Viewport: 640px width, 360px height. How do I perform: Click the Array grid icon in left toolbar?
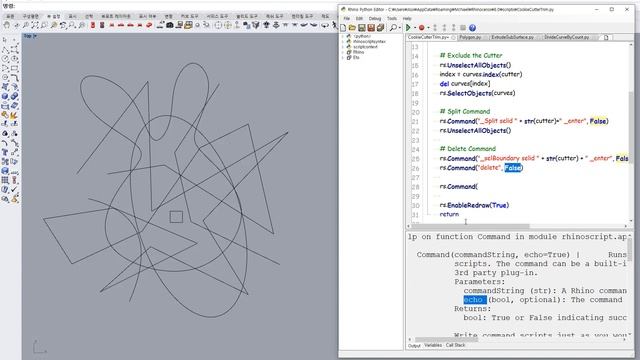point(5,180)
